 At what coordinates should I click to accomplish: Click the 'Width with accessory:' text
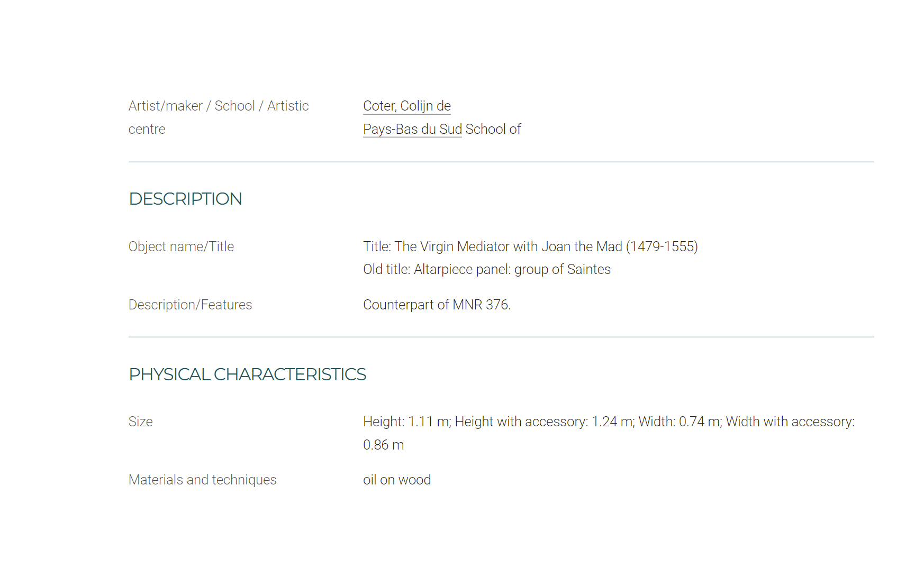pos(790,422)
